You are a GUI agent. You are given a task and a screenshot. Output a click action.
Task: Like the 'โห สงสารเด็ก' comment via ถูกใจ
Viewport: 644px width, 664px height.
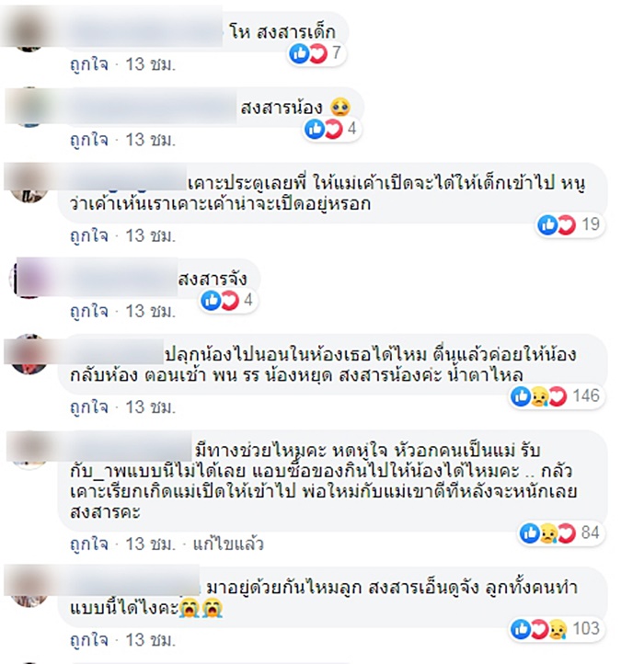click(89, 64)
